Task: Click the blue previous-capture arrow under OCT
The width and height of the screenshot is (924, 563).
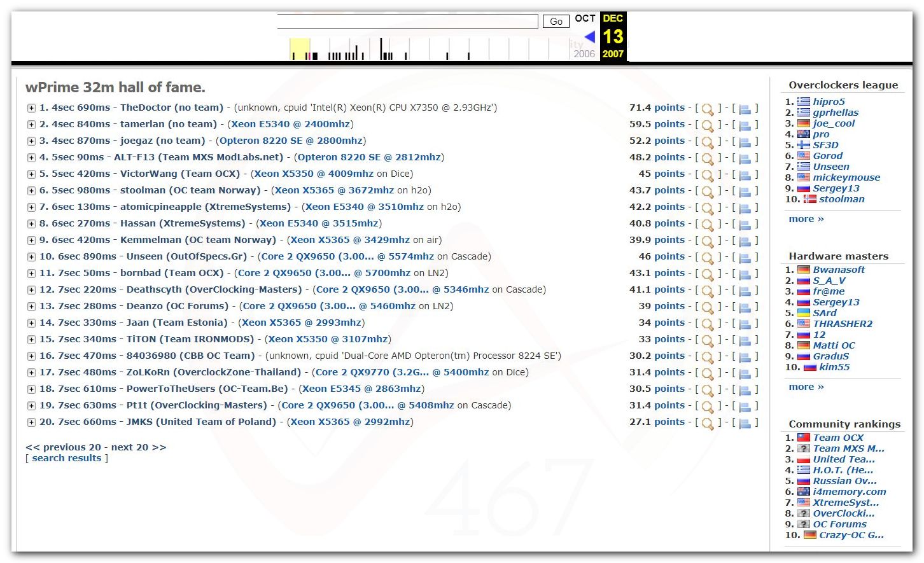Action: tap(590, 37)
